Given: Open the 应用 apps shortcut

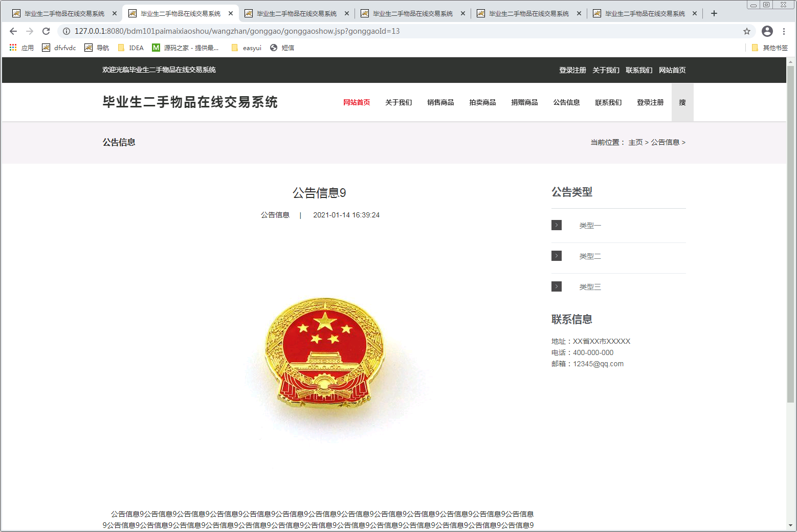Looking at the screenshot, I should click(21, 48).
